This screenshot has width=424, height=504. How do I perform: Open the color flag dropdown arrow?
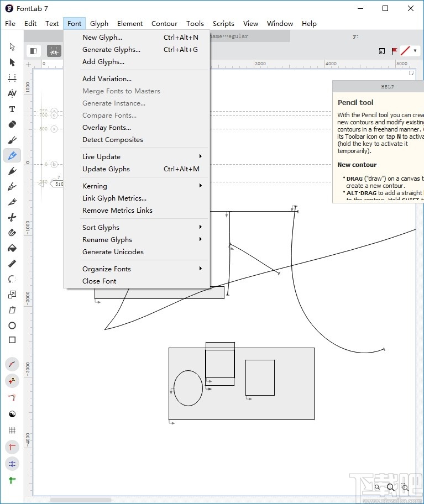pyautogui.click(x=415, y=51)
